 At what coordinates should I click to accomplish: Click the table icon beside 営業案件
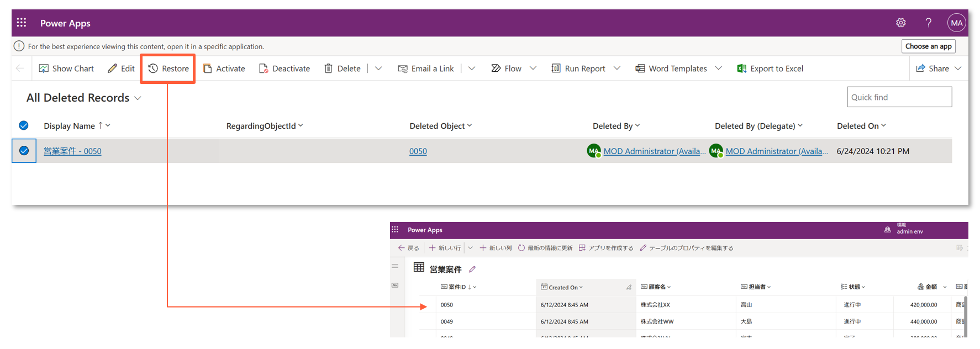[x=419, y=268]
